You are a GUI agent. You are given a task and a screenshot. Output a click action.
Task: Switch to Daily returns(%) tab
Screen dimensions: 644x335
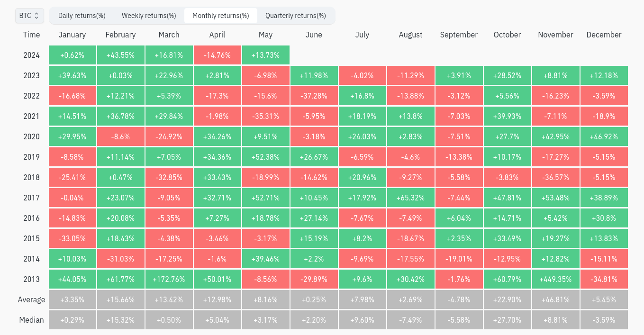click(x=82, y=16)
